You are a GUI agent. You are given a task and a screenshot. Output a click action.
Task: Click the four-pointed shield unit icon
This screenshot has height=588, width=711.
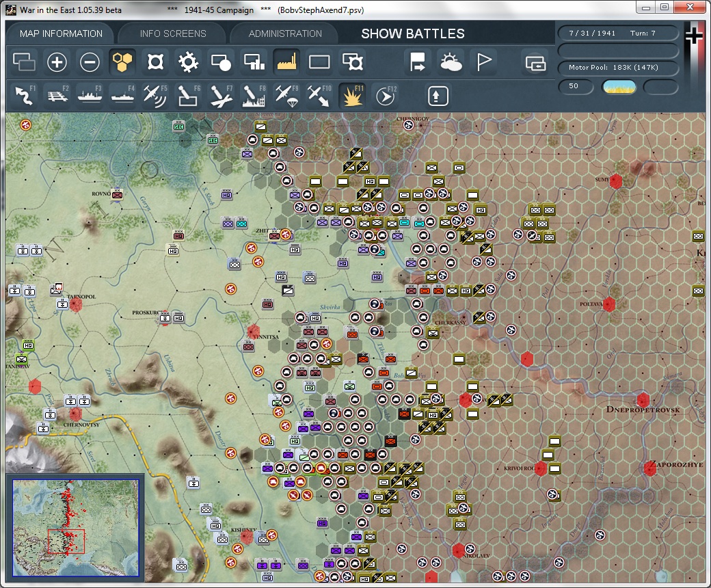(156, 62)
